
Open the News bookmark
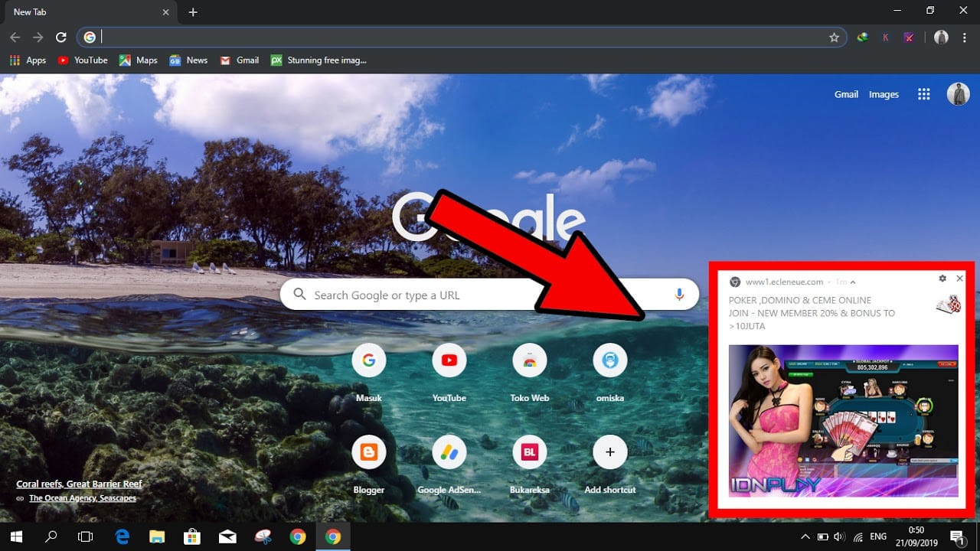coord(188,60)
